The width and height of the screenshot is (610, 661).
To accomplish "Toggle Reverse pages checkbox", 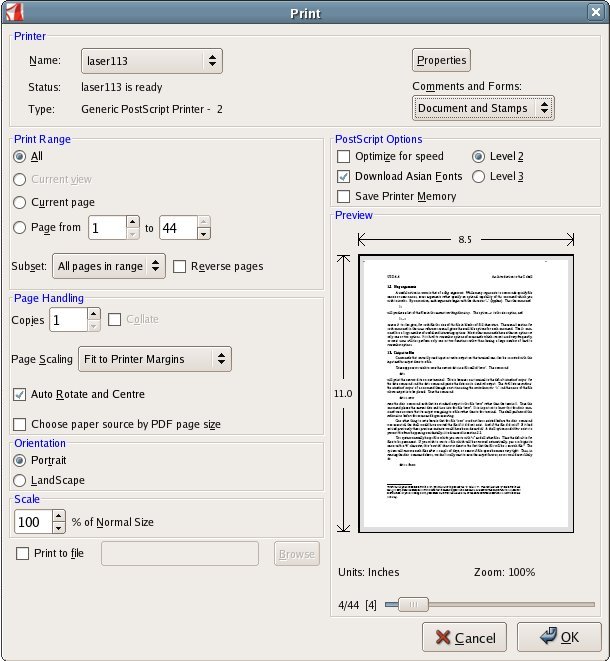I will coord(180,266).
